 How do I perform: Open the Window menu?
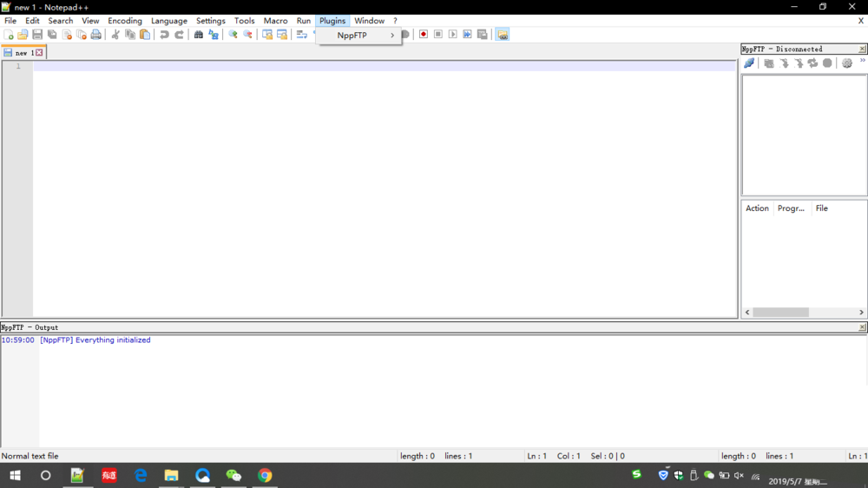point(369,21)
